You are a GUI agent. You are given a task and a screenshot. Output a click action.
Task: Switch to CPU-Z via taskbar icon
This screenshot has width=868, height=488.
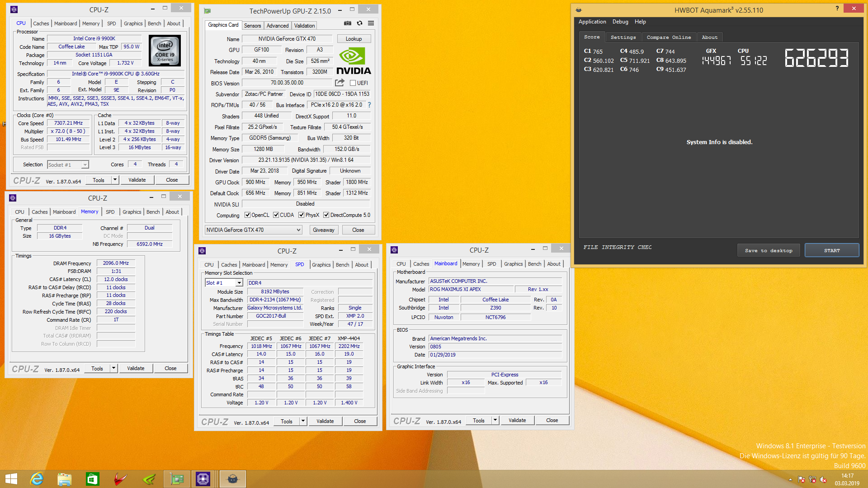(x=203, y=479)
